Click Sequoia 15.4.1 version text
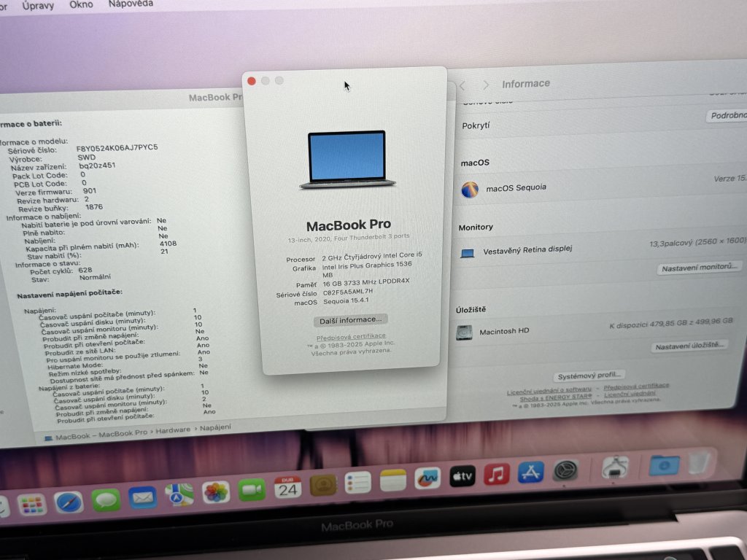Image resolution: width=747 pixels, height=560 pixels. click(346, 301)
